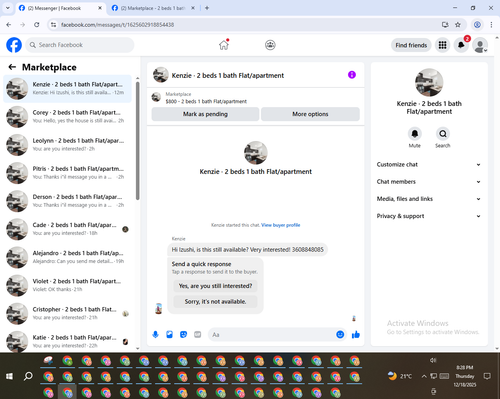The height and width of the screenshot is (399, 500).
Task: Send quick reply 'Sorry, it's not available.'
Action: (x=215, y=302)
